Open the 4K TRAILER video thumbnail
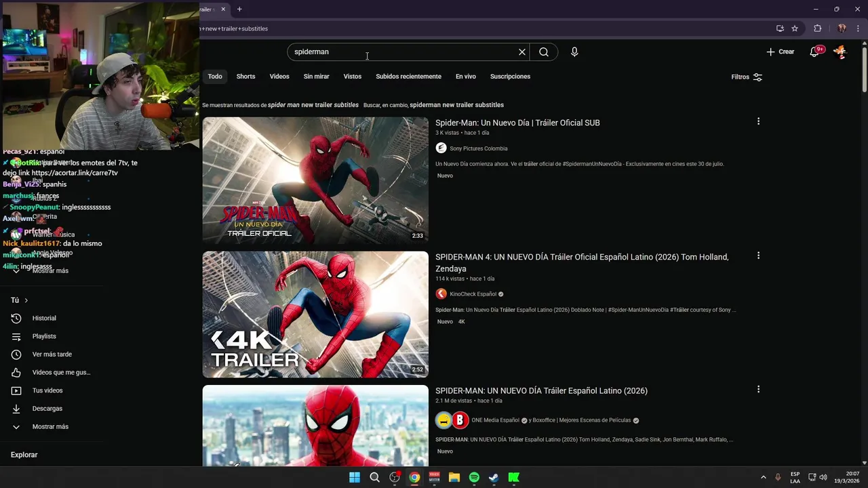 coord(315,314)
